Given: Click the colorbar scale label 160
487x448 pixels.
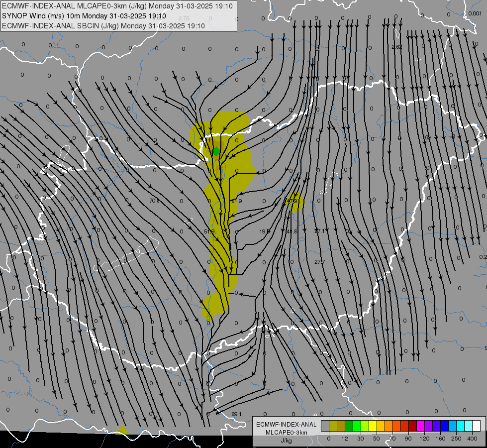Looking at the screenshot, I should (440, 439).
